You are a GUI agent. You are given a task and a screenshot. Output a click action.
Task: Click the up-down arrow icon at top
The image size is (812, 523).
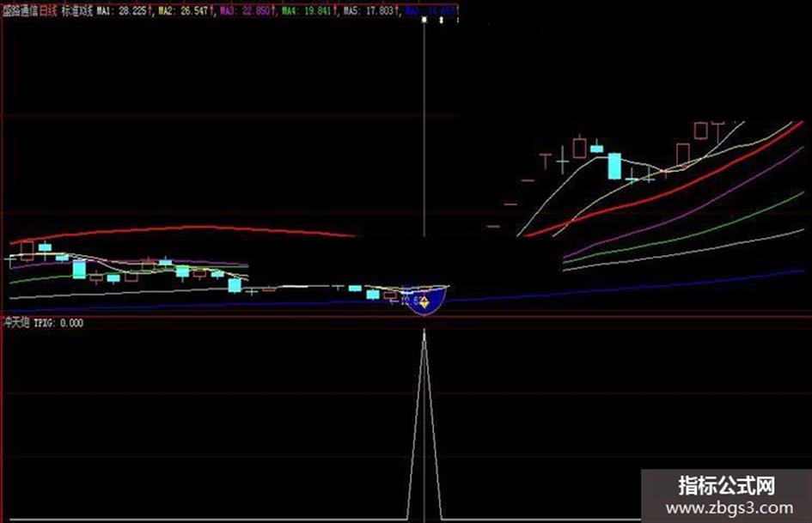441,20
